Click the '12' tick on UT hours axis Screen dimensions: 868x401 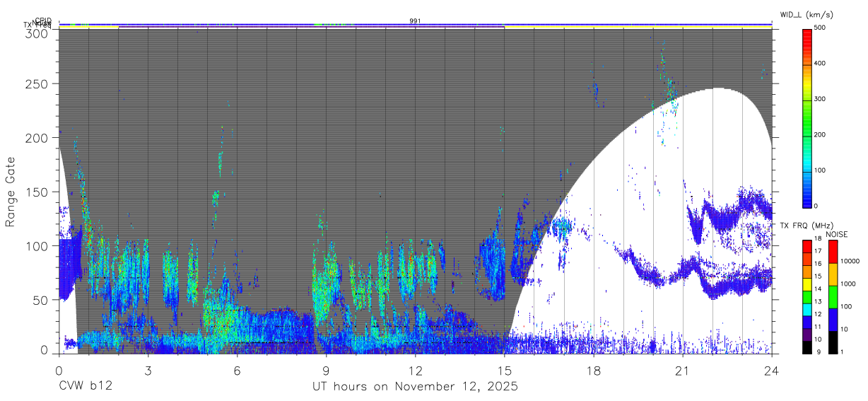pos(415,370)
